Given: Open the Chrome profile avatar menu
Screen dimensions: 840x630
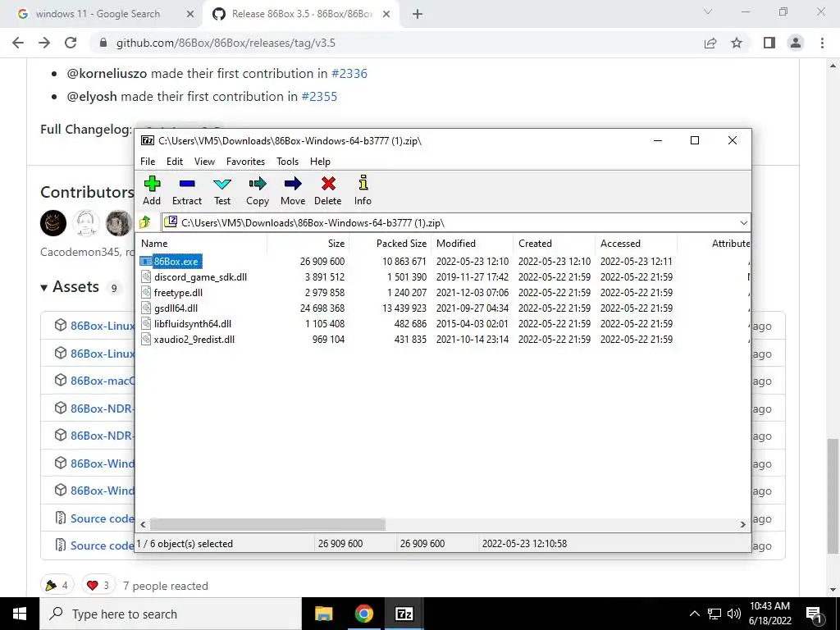Looking at the screenshot, I should pyautogui.click(x=796, y=43).
